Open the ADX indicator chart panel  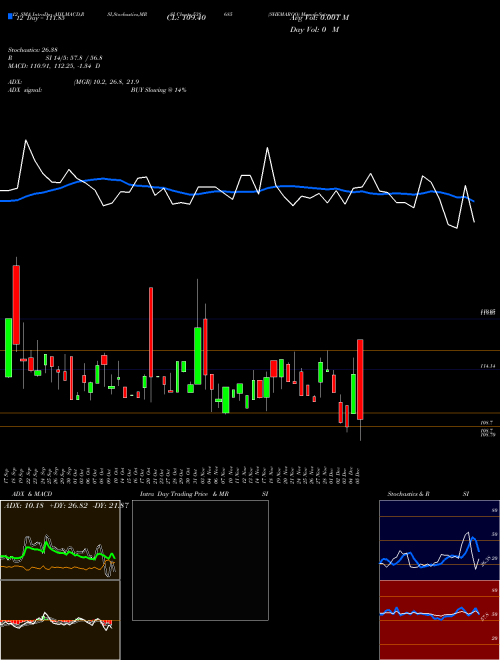[x=60, y=540]
